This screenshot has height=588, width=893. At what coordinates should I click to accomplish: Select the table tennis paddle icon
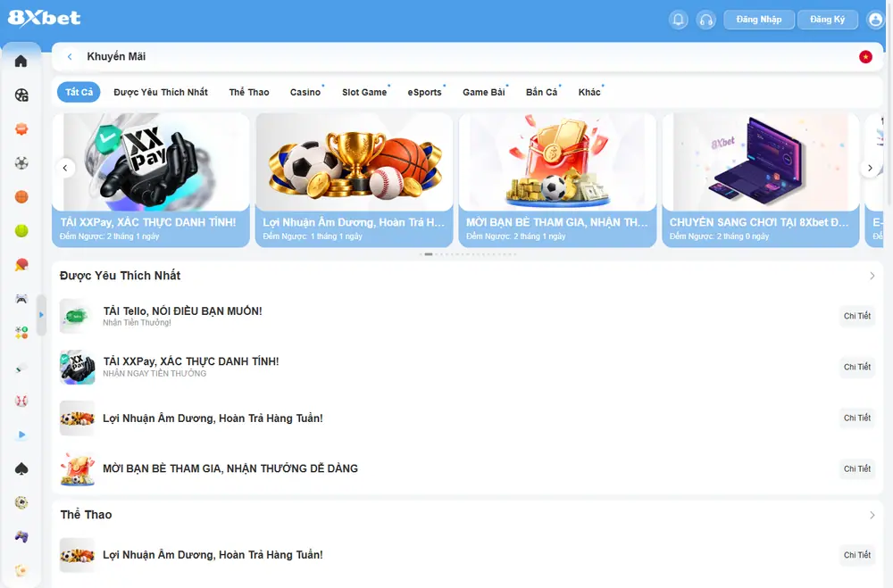tap(21, 265)
